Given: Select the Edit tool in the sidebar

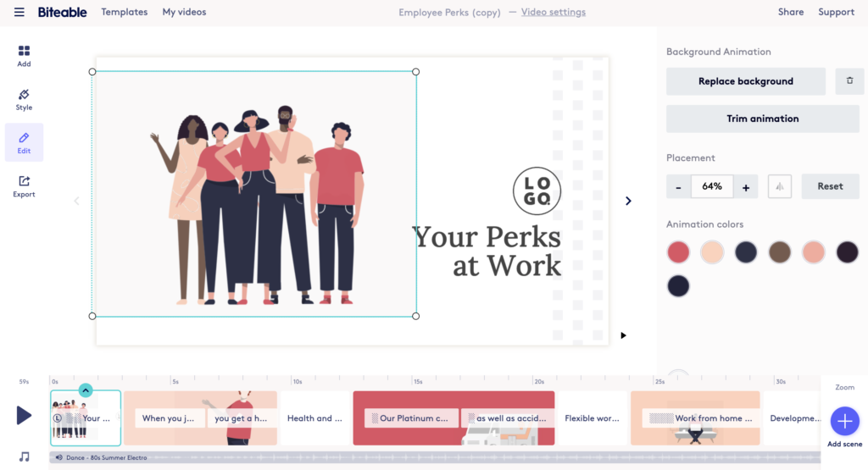Looking at the screenshot, I should point(24,142).
